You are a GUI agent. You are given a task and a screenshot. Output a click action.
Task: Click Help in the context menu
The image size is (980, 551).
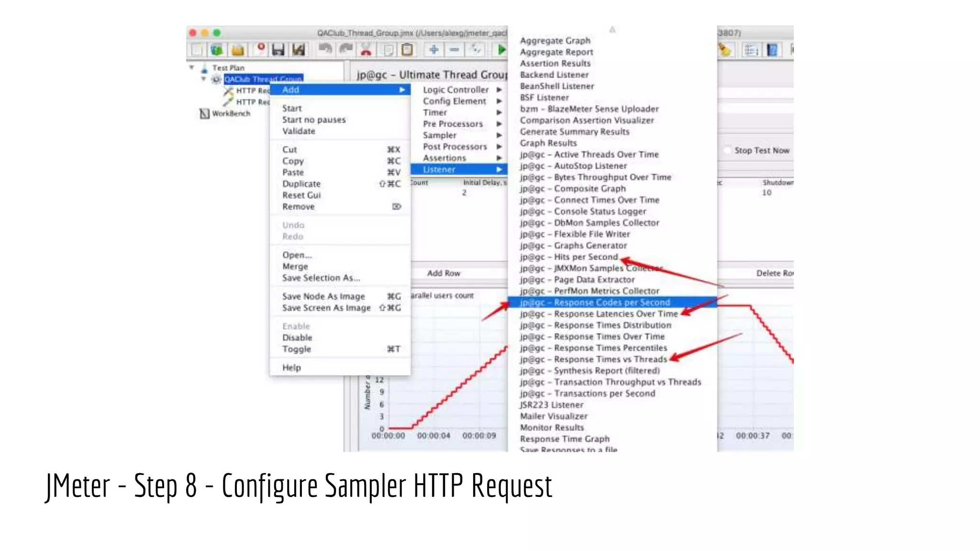tap(340, 368)
